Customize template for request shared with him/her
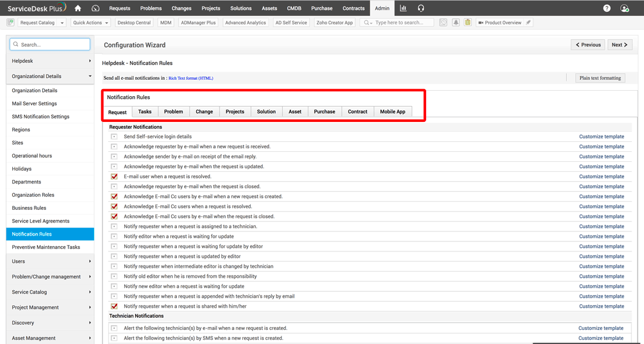The width and height of the screenshot is (644, 344). (x=602, y=306)
